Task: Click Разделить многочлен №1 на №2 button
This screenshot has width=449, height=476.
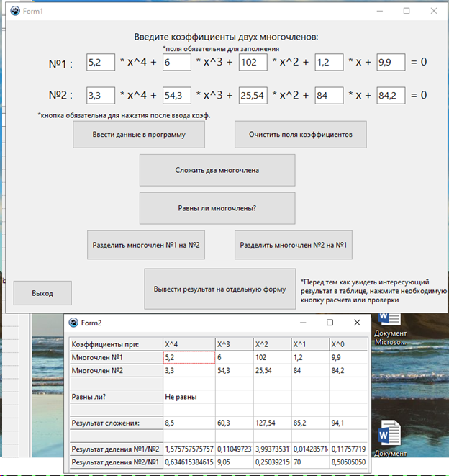Action: (146, 245)
